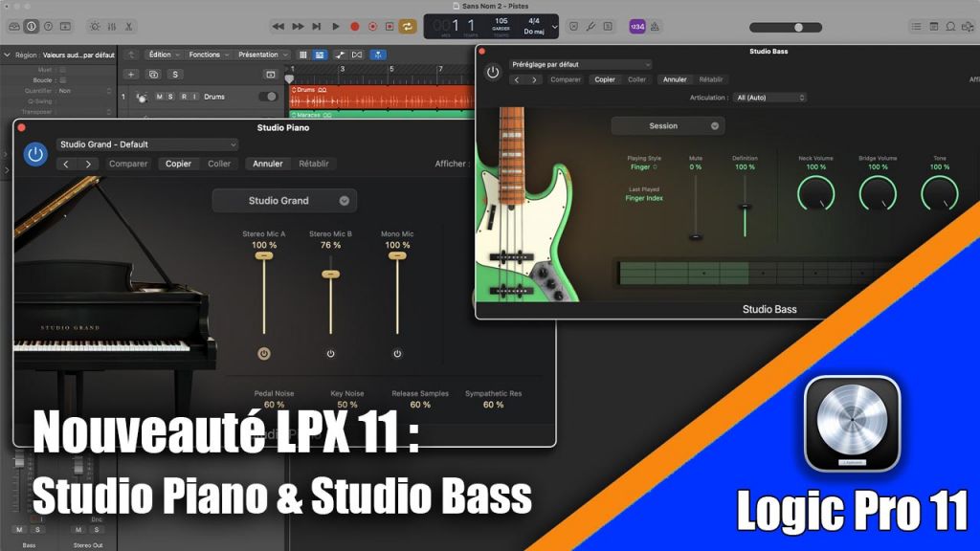Viewport: 980px width, 551px height.
Task: Mute the Drums track with M
Action: click(x=160, y=97)
